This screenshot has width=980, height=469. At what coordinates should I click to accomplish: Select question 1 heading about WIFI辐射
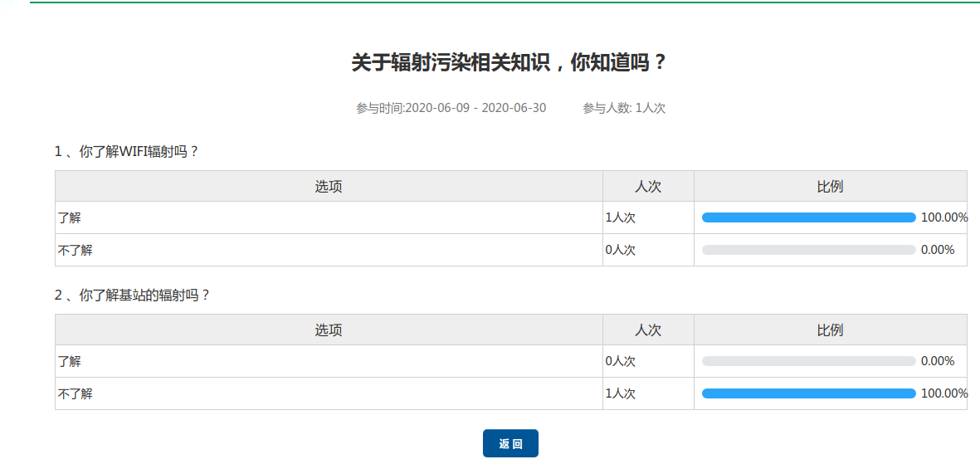coord(127,152)
